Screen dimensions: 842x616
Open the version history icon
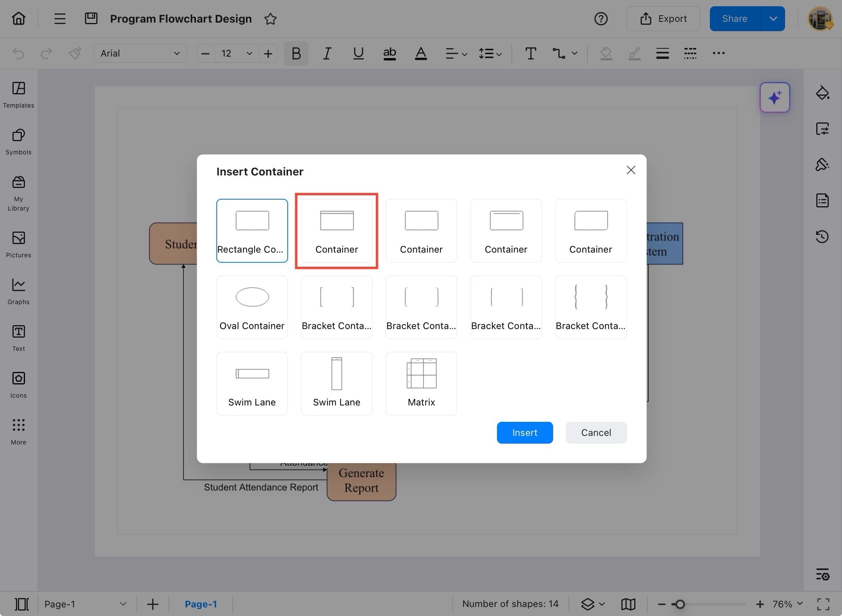tap(822, 237)
